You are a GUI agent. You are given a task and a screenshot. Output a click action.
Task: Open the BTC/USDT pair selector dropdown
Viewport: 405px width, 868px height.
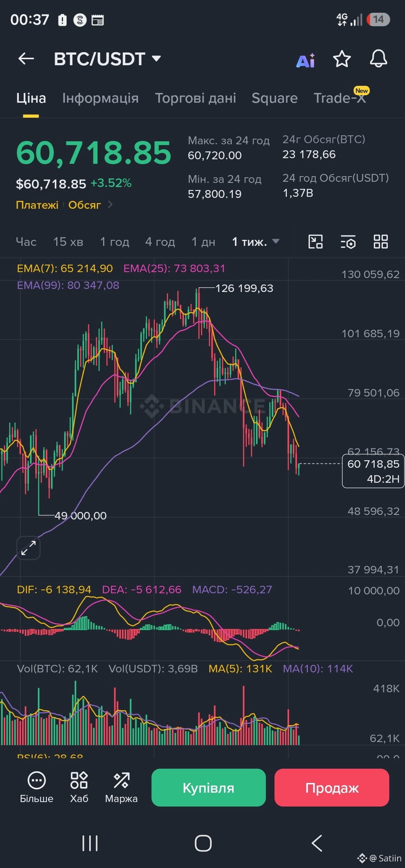(107, 59)
